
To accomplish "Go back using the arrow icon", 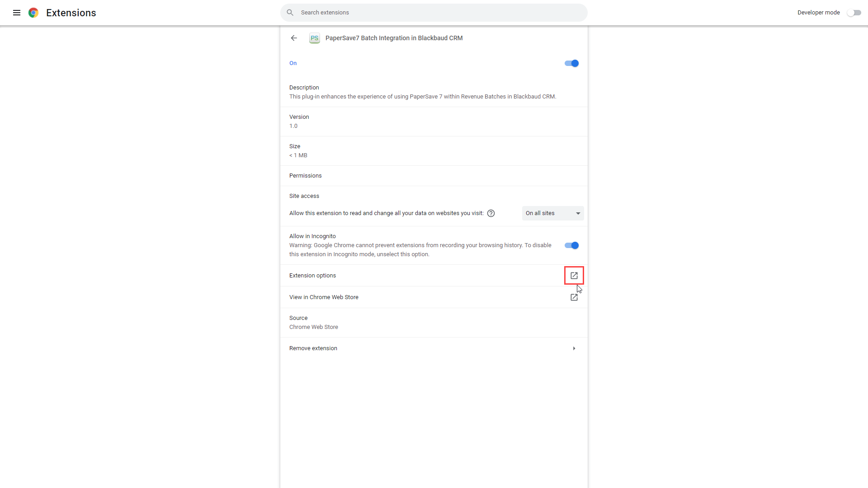I will point(294,38).
